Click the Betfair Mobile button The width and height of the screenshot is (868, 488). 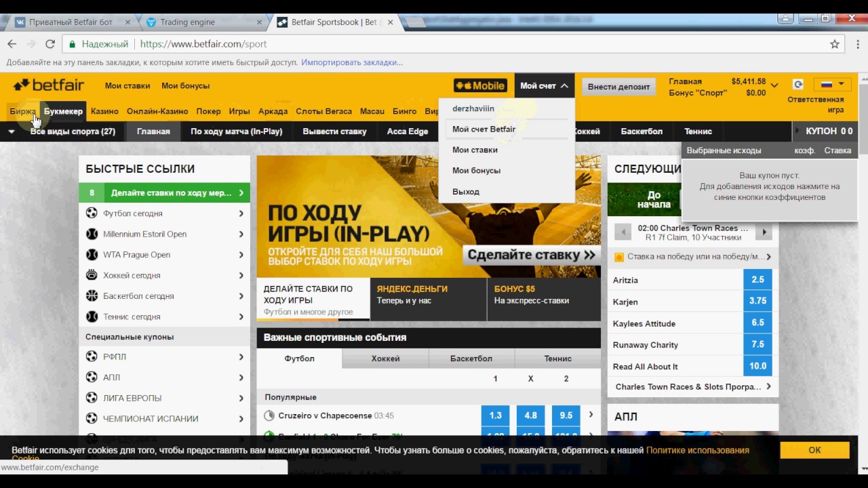481,85
